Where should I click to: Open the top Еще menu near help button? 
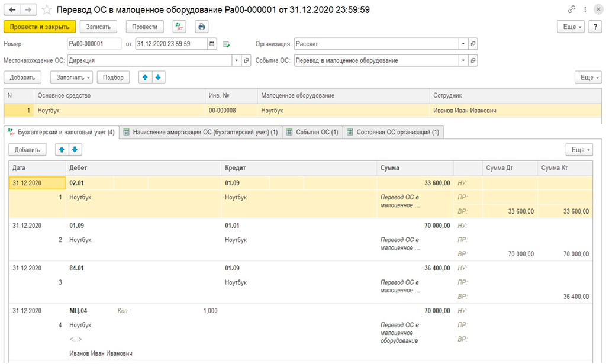coord(571,27)
